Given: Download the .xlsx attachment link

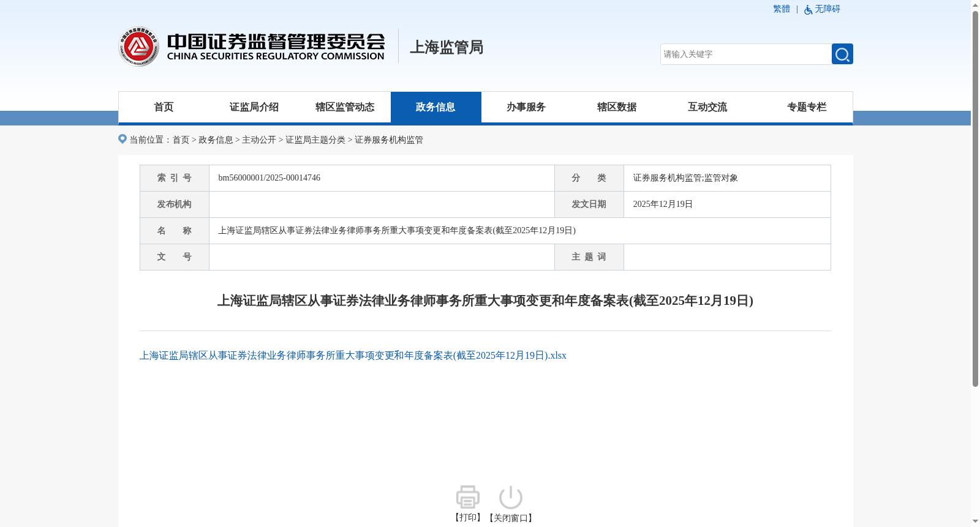Looking at the screenshot, I should tap(353, 356).
